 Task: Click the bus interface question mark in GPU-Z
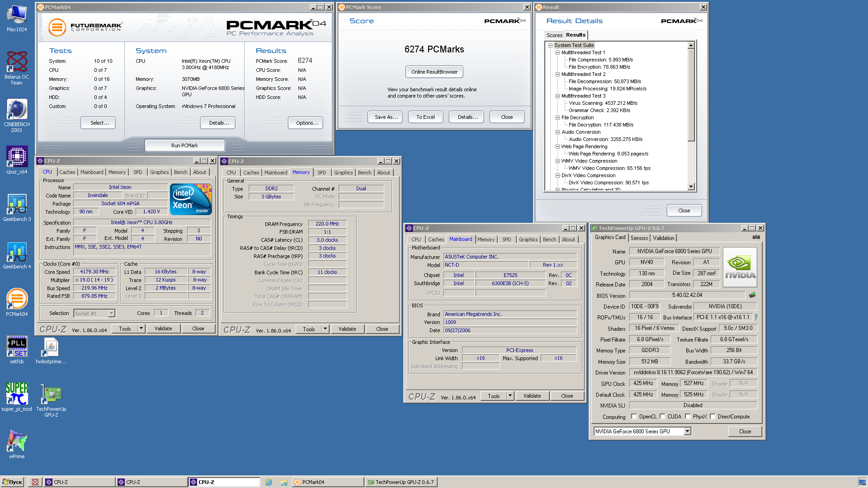click(756, 317)
